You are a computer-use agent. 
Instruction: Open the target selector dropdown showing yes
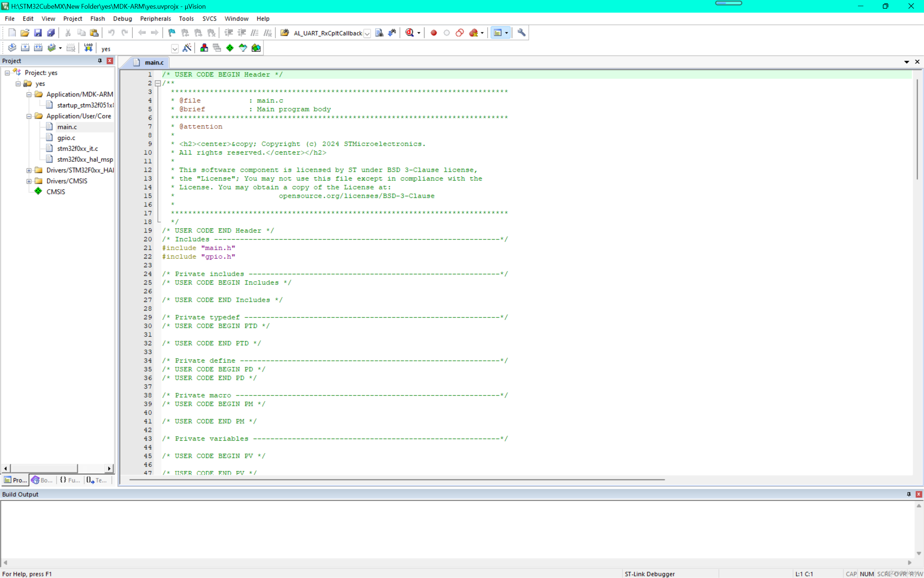click(x=174, y=48)
